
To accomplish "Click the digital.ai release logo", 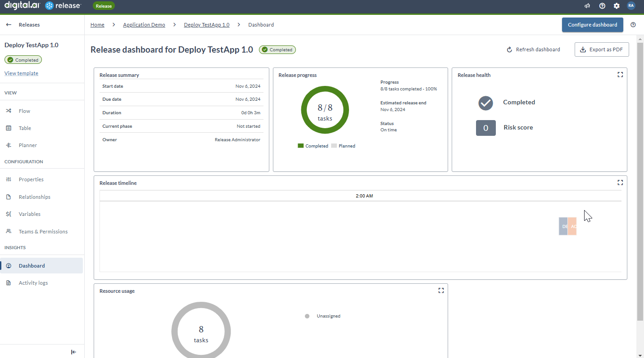I will click(x=42, y=6).
